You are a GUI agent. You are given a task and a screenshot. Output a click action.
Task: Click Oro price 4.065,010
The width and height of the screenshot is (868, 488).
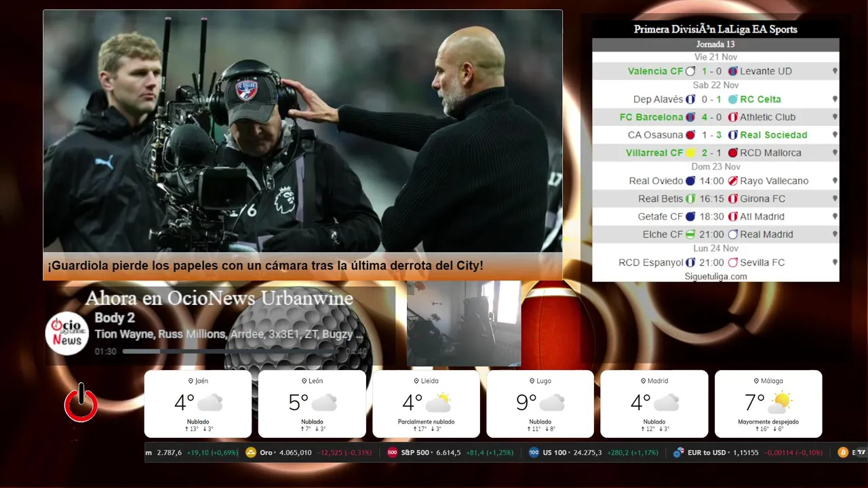[x=296, y=453]
